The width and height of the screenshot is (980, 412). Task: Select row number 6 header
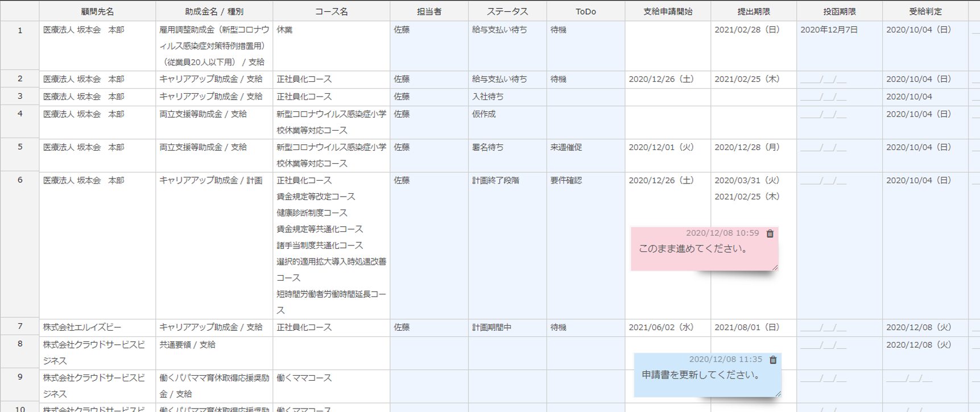[x=20, y=180]
